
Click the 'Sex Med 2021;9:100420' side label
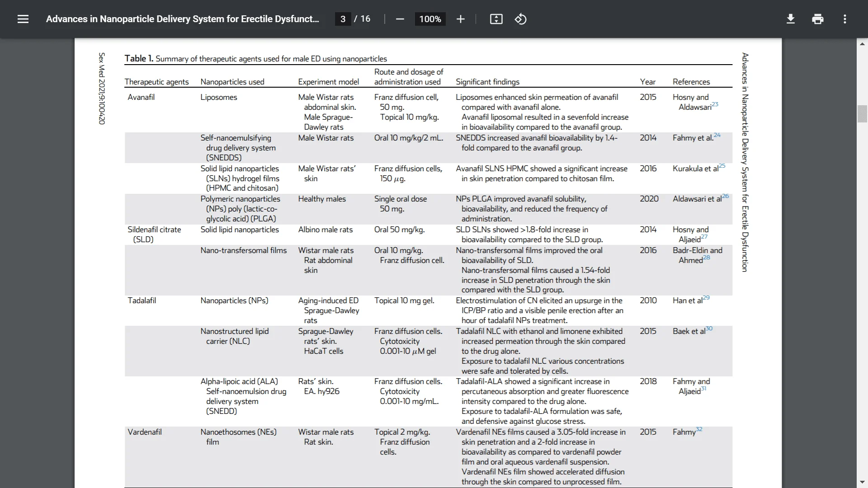102,89
